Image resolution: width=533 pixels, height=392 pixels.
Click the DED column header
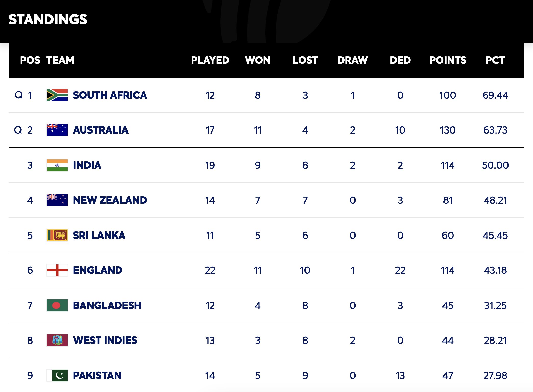click(x=400, y=60)
